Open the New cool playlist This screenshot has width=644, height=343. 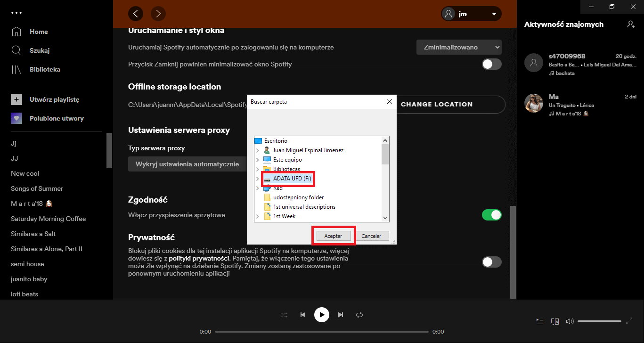pos(25,173)
